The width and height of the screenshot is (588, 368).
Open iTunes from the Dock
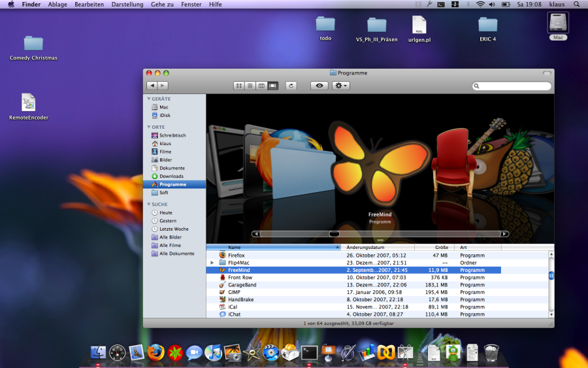(213, 352)
